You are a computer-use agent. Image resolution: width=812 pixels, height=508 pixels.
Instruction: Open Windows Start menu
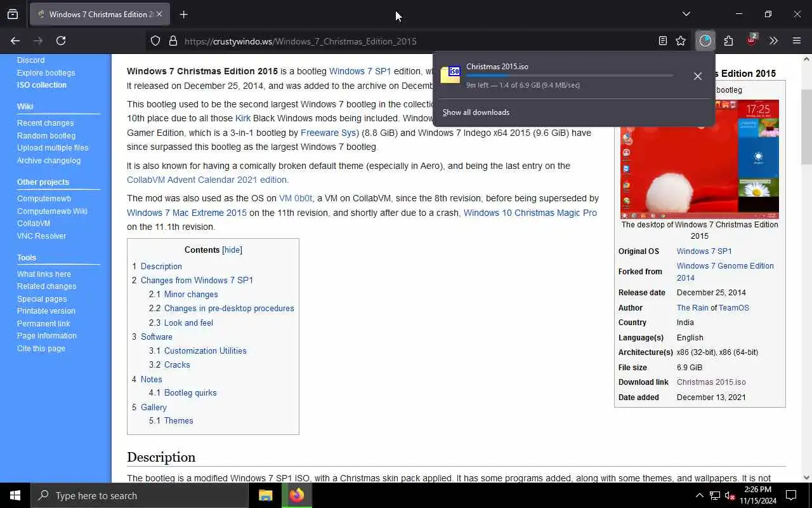coord(15,495)
